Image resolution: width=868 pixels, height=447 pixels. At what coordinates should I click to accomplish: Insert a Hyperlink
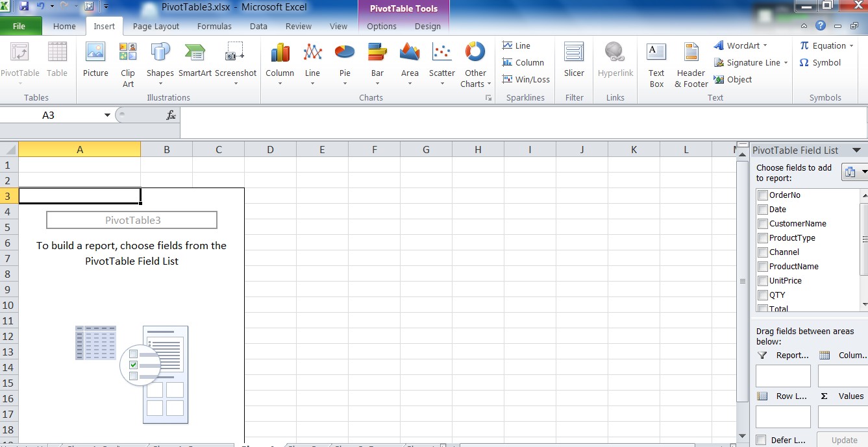pos(615,62)
